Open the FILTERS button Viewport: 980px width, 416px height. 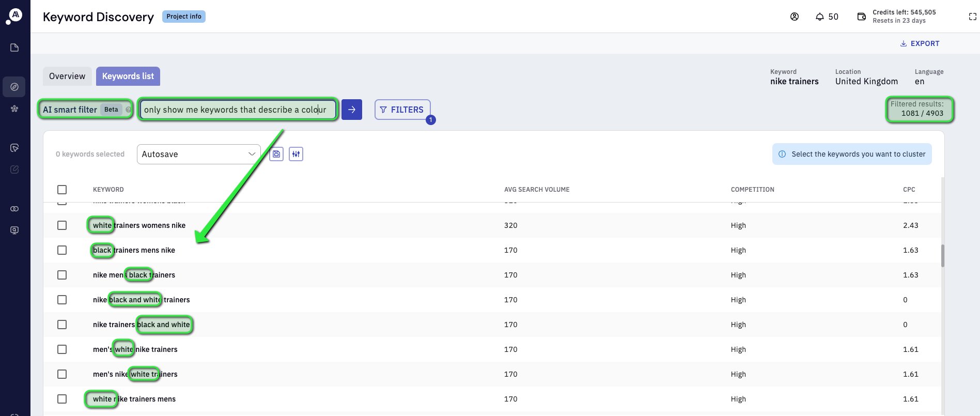(x=402, y=110)
